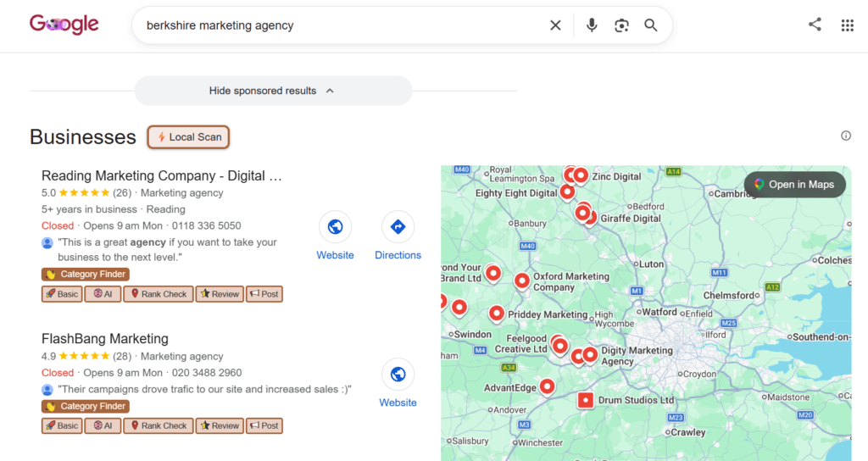Click the share icon at top right
The height and width of the screenshot is (461, 868).
coord(815,25)
